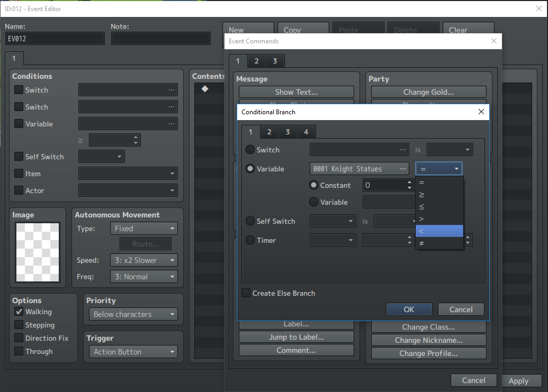Open Freq dropdown showing Normal

[143, 277]
